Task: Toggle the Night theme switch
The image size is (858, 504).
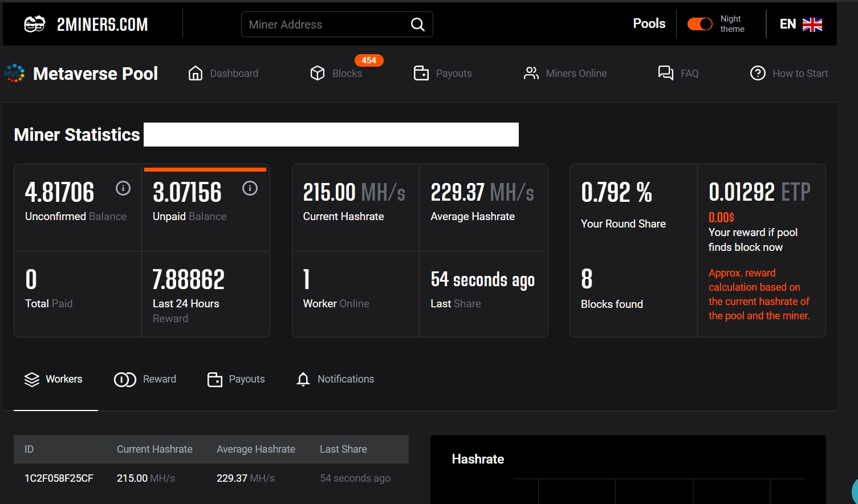Action: click(x=700, y=24)
